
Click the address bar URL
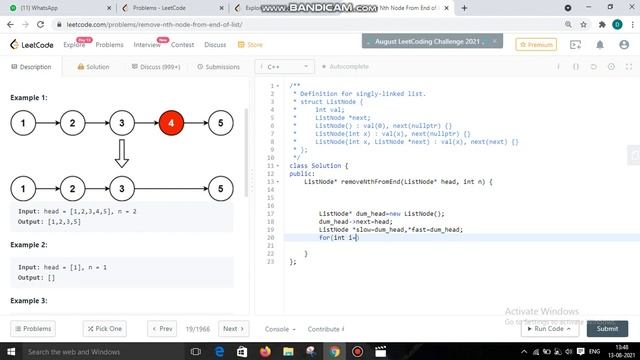[x=154, y=24]
